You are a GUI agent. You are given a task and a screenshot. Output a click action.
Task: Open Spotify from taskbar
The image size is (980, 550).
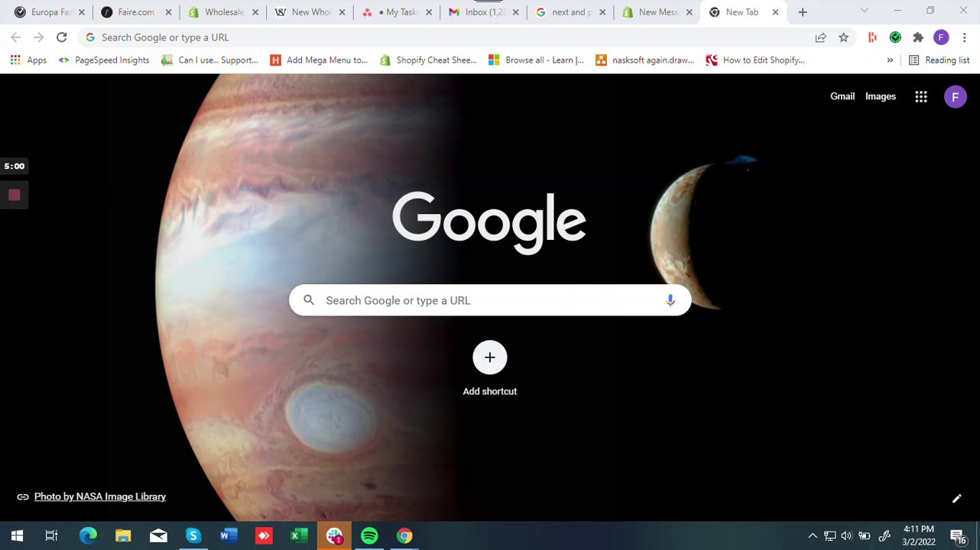click(369, 536)
